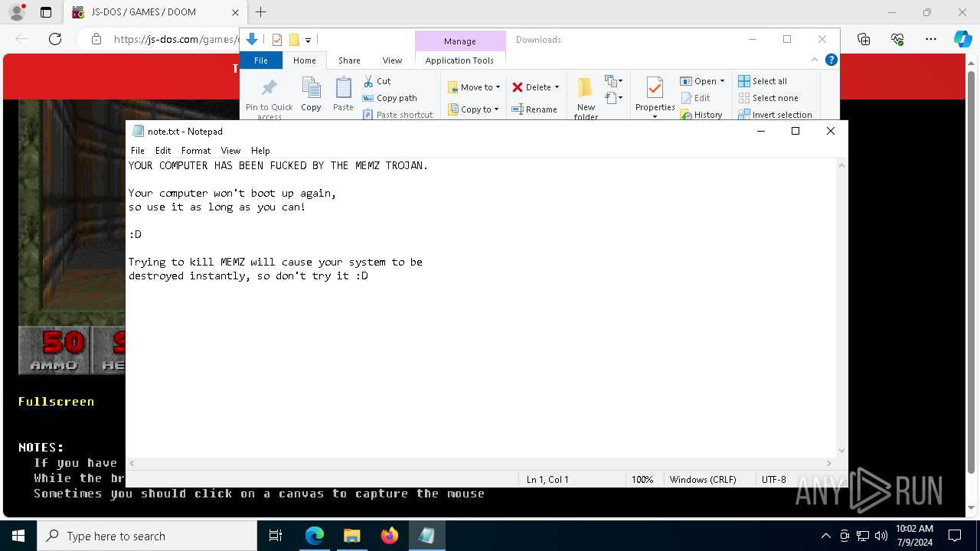
Task: Click the quick access Properties checkmark icon
Action: [277, 40]
